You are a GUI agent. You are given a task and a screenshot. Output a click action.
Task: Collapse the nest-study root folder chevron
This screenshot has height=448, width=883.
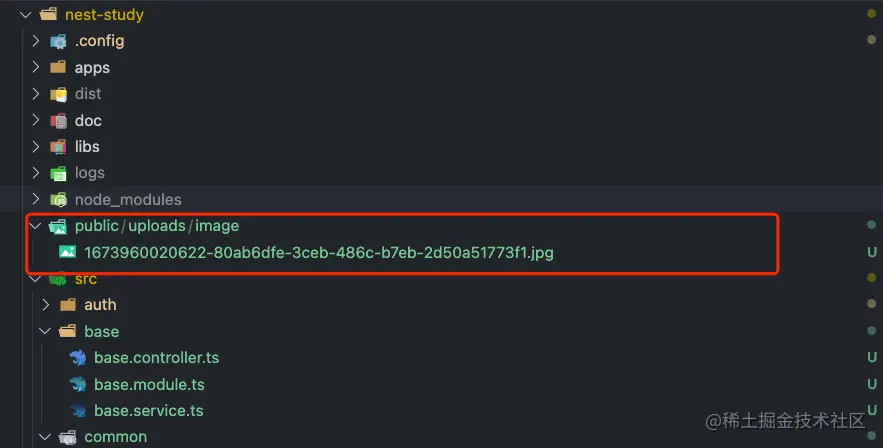click(x=25, y=15)
